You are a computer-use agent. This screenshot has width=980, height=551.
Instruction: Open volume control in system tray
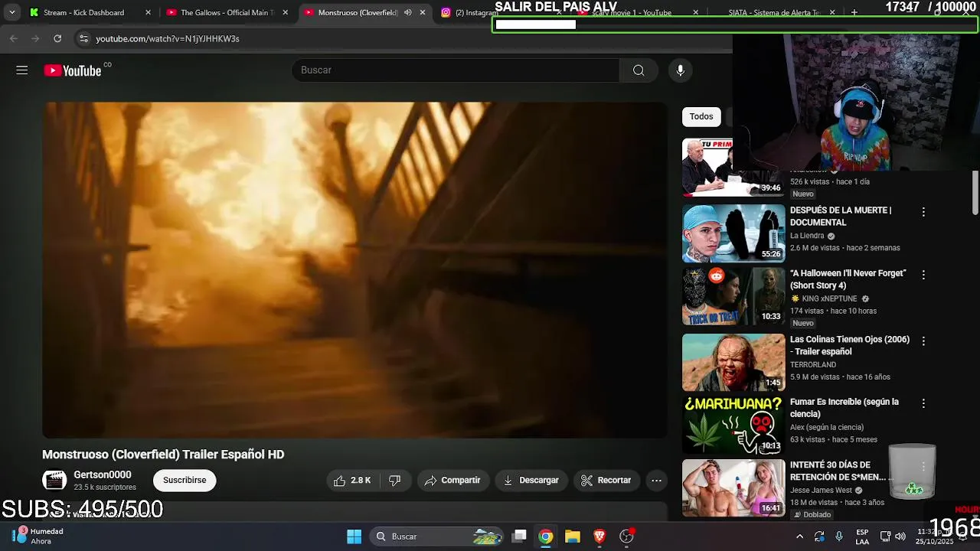[x=900, y=536]
